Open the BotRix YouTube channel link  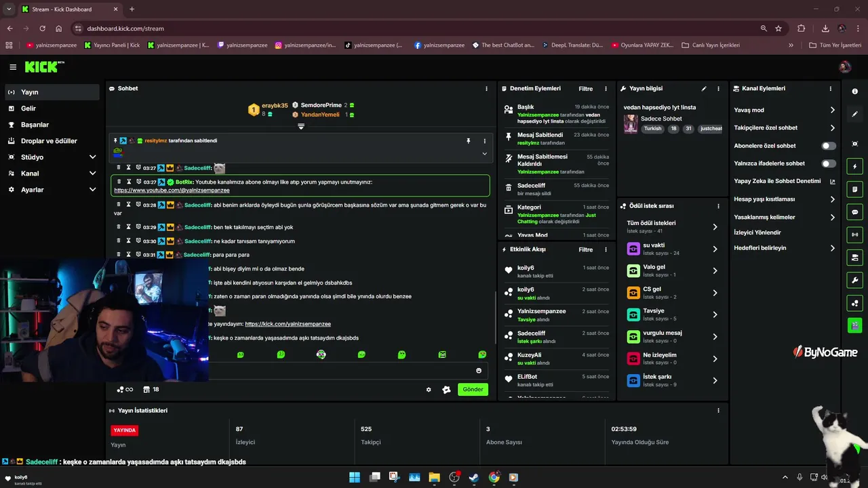[x=172, y=190]
